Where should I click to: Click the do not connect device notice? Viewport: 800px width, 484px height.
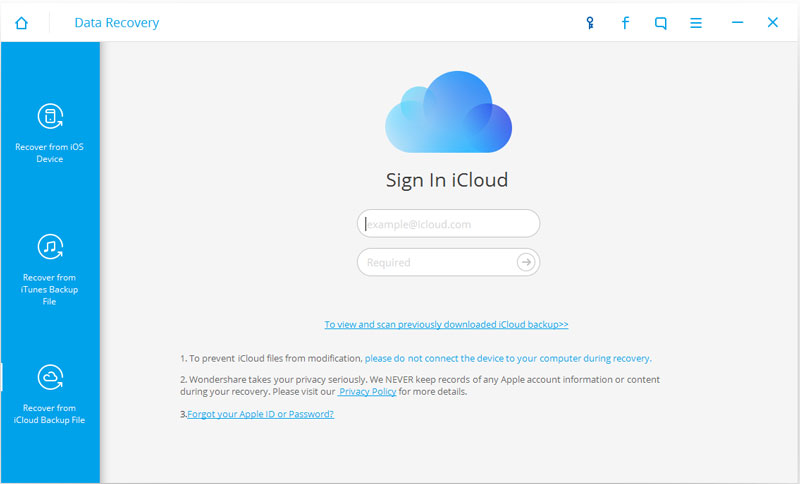pyautogui.click(x=507, y=358)
